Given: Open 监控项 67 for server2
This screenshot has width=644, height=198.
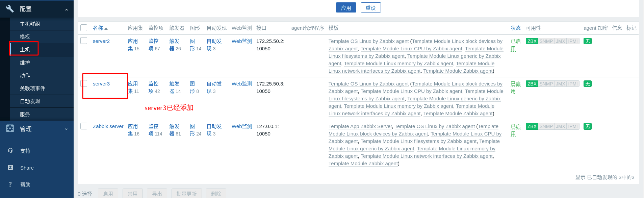Looking at the screenshot, I should point(154,45).
